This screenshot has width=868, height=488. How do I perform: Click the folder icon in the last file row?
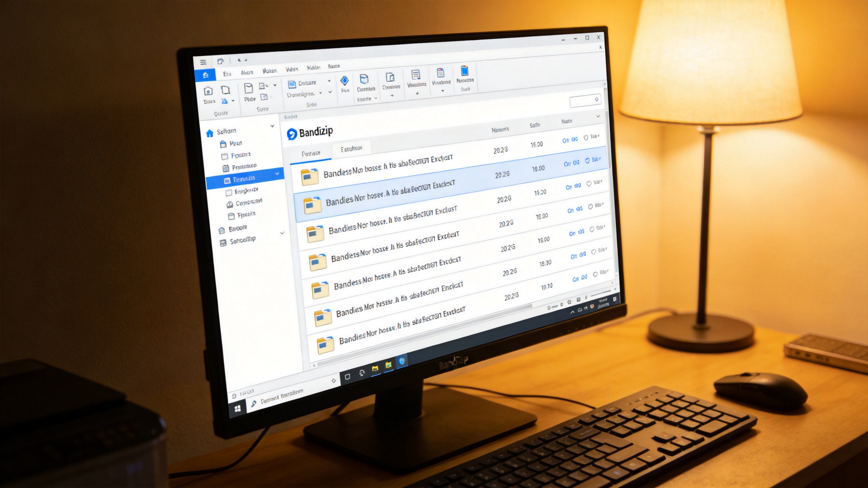click(x=325, y=345)
